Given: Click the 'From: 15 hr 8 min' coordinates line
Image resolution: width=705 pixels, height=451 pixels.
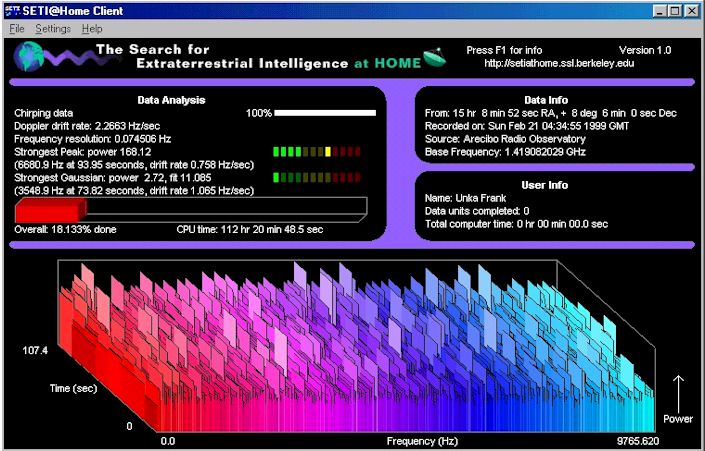Looking at the screenshot, I should tap(551, 113).
